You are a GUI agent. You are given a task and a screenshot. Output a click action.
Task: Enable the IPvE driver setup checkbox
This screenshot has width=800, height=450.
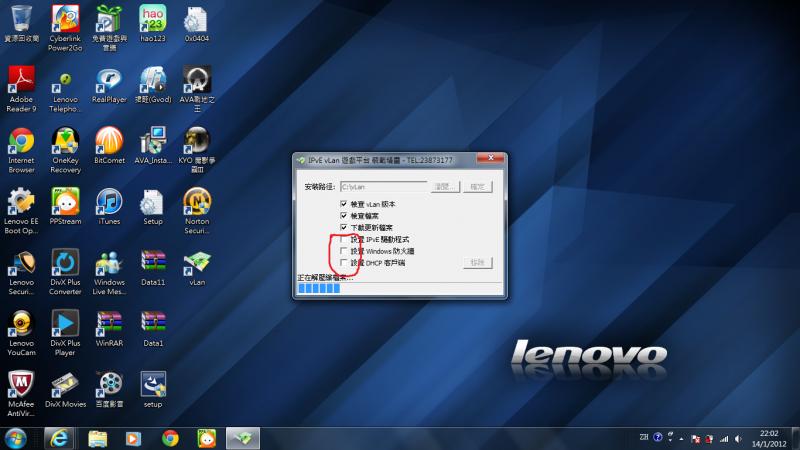click(x=343, y=239)
